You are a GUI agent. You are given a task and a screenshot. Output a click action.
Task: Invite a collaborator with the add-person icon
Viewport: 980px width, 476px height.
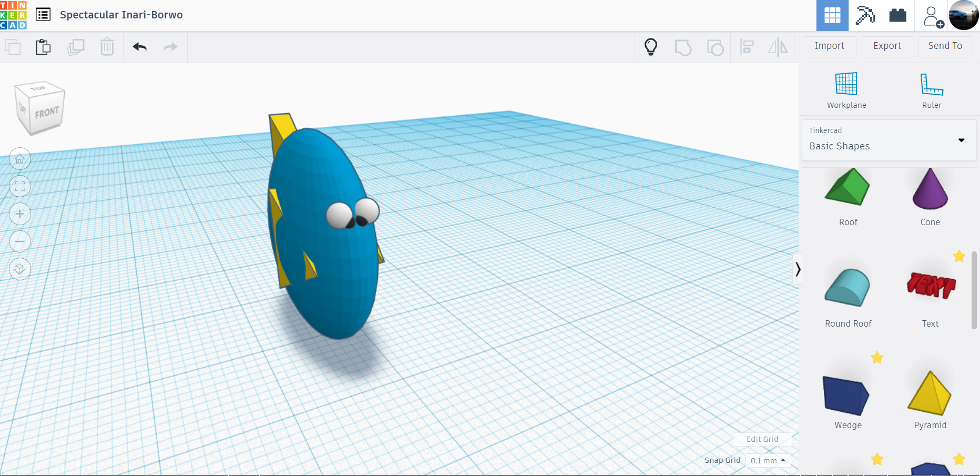pyautogui.click(x=933, y=16)
